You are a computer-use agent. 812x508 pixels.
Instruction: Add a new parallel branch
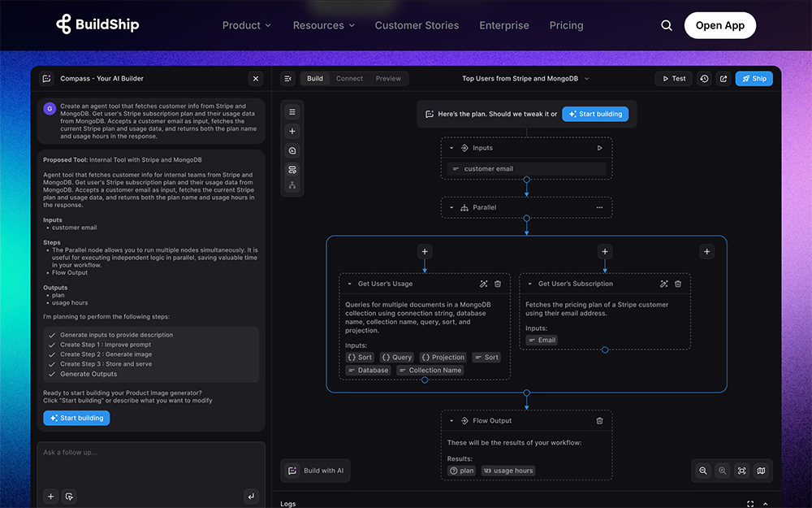707,252
